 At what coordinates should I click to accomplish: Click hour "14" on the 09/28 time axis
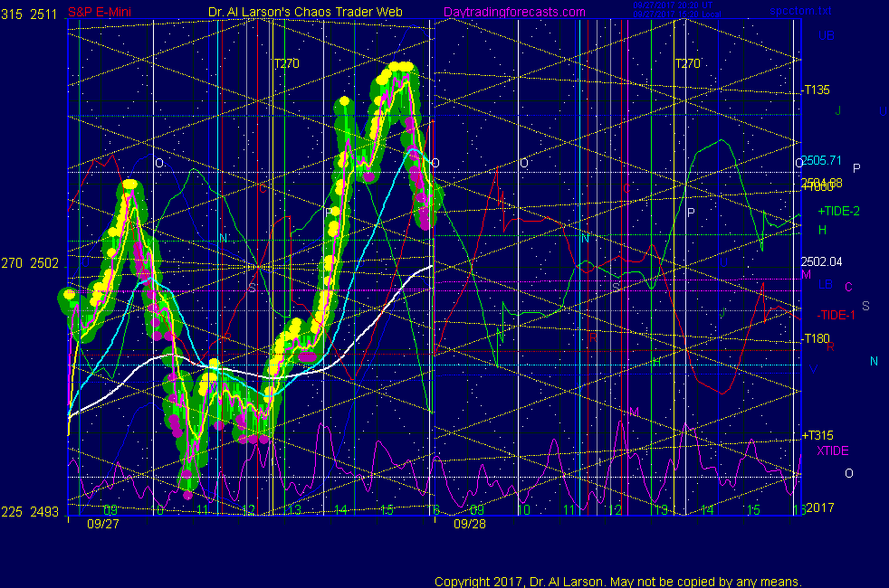pyautogui.click(x=707, y=510)
